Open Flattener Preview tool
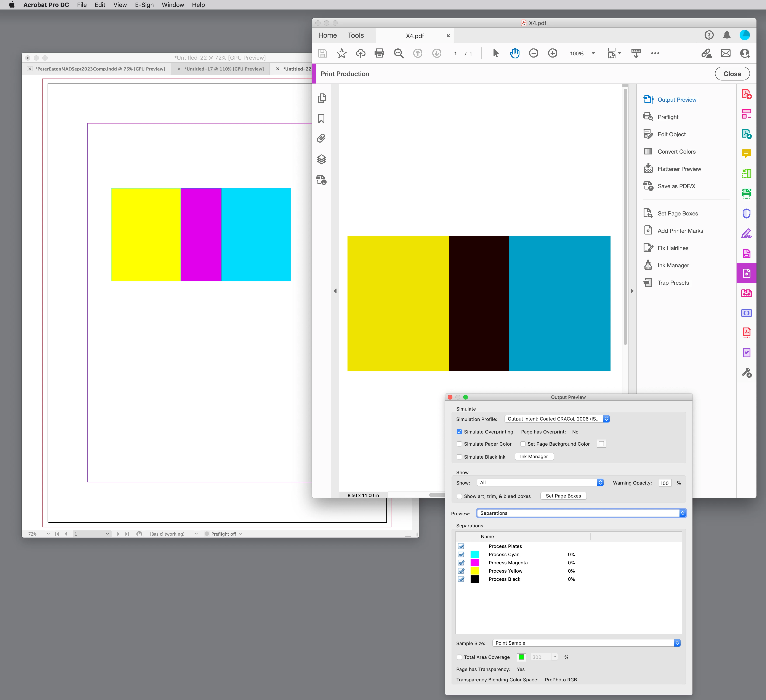766x700 pixels. pyautogui.click(x=679, y=169)
